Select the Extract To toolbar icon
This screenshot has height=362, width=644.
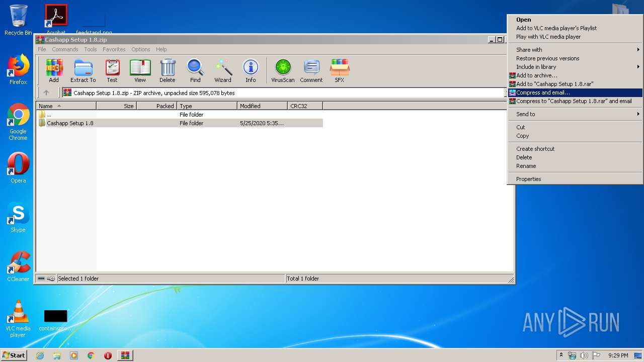pyautogui.click(x=83, y=71)
